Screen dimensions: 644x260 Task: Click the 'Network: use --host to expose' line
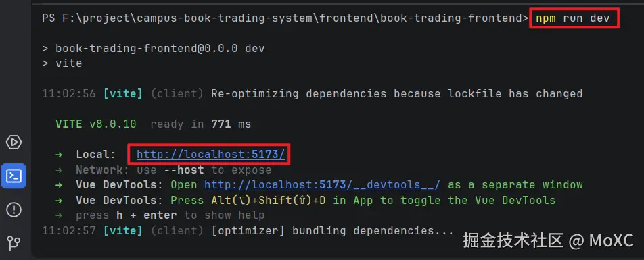tap(163, 170)
